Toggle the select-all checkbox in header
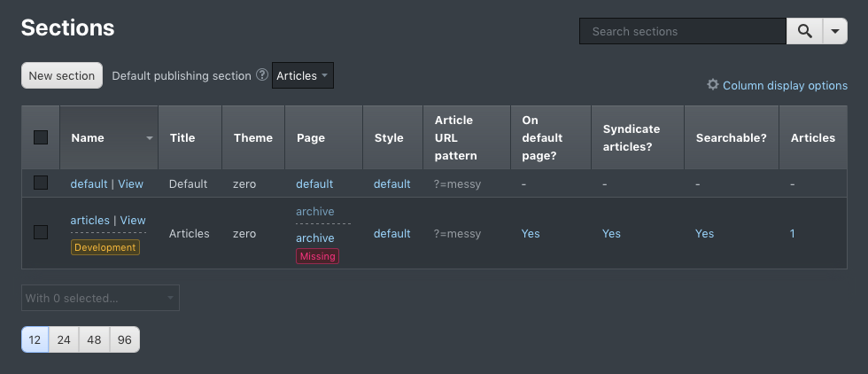 pos(41,137)
